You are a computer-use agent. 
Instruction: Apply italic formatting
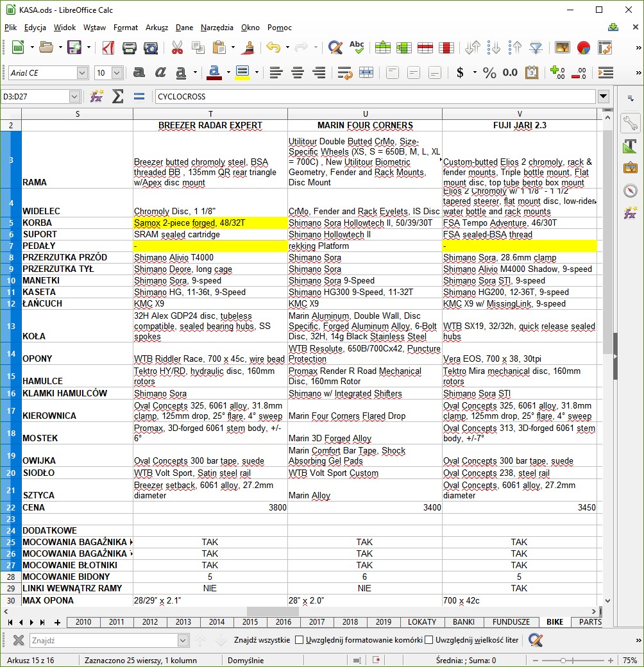(160, 72)
